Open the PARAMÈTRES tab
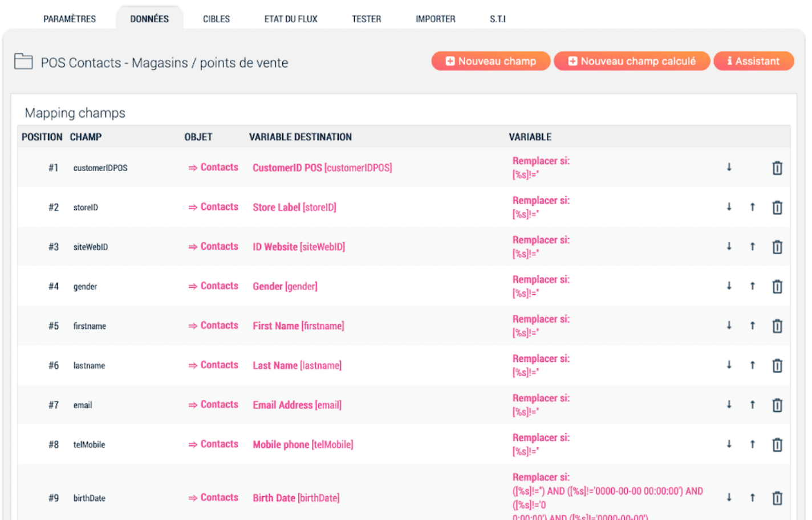 (x=70, y=19)
